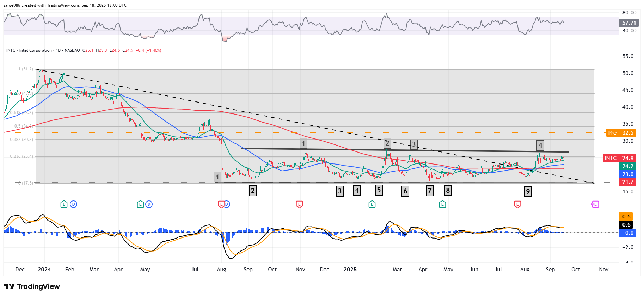Click the blue -0.0 MACD histogram label
This screenshot has width=644, height=297.
point(627,233)
